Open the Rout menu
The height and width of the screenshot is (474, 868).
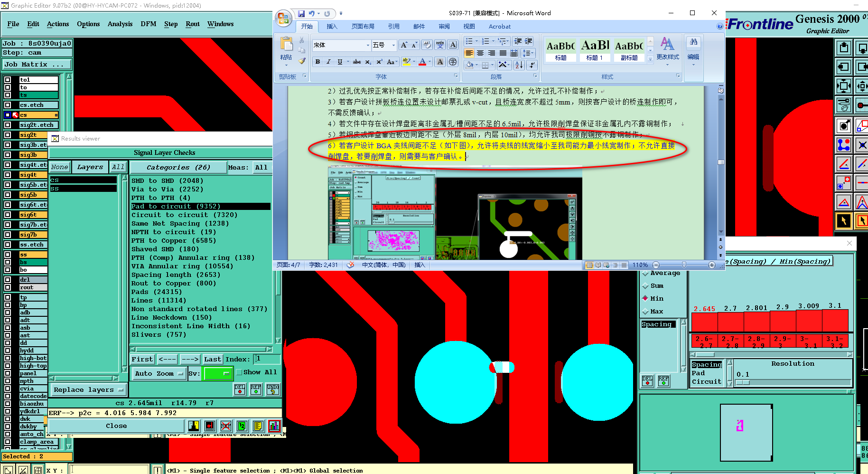point(193,24)
